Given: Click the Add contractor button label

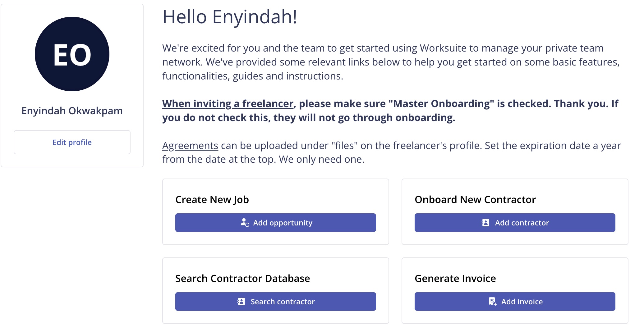Looking at the screenshot, I should [522, 223].
